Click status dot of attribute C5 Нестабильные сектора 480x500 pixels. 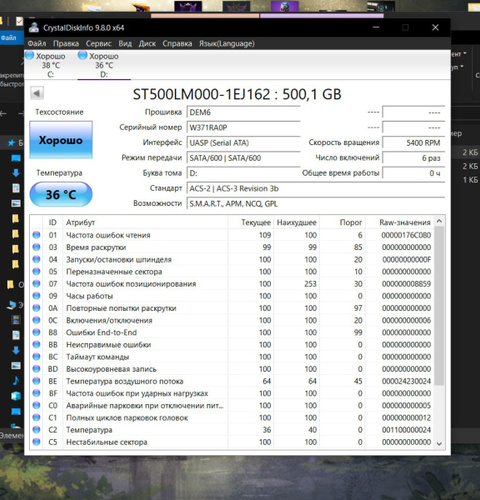[x=36, y=442]
